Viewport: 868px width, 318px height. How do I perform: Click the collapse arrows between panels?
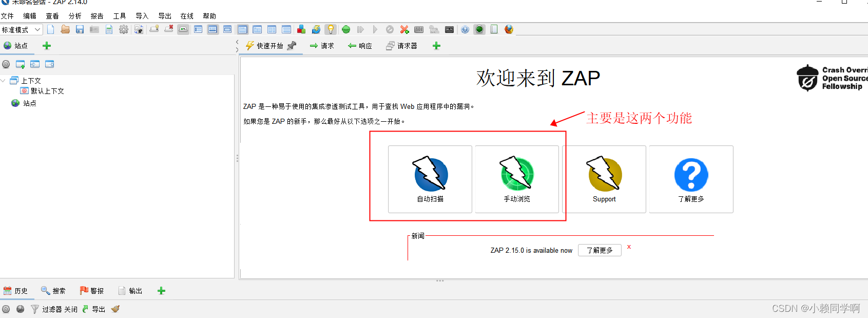tap(237, 46)
